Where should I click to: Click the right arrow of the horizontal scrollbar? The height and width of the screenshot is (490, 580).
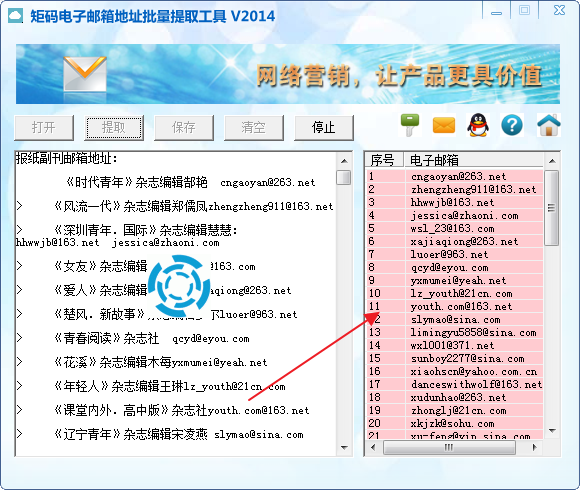(x=534, y=447)
